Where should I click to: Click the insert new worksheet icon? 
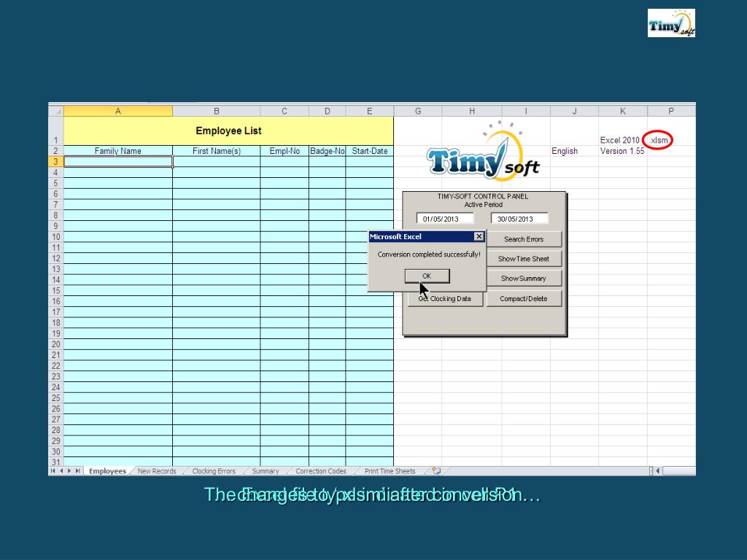(436, 471)
